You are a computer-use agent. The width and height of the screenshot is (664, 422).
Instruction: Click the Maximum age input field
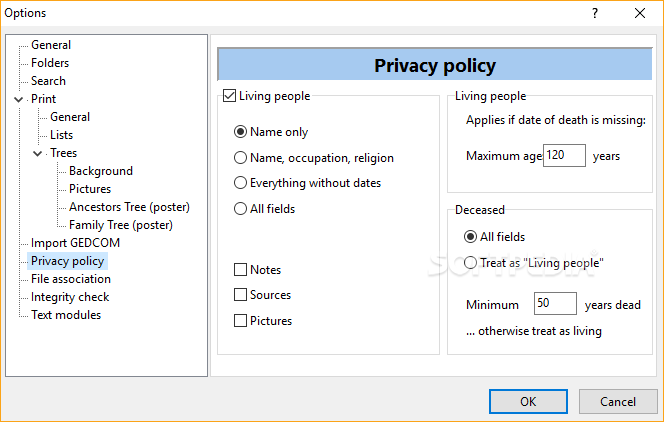pos(564,155)
